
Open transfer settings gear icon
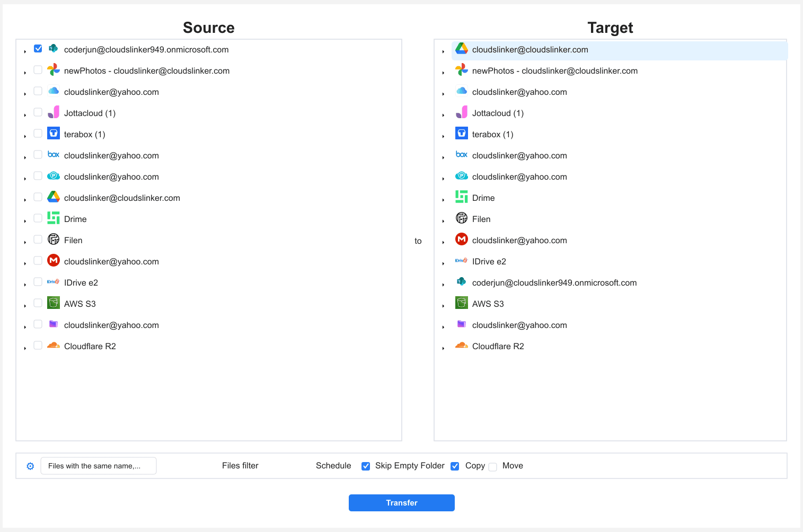click(30, 466)
